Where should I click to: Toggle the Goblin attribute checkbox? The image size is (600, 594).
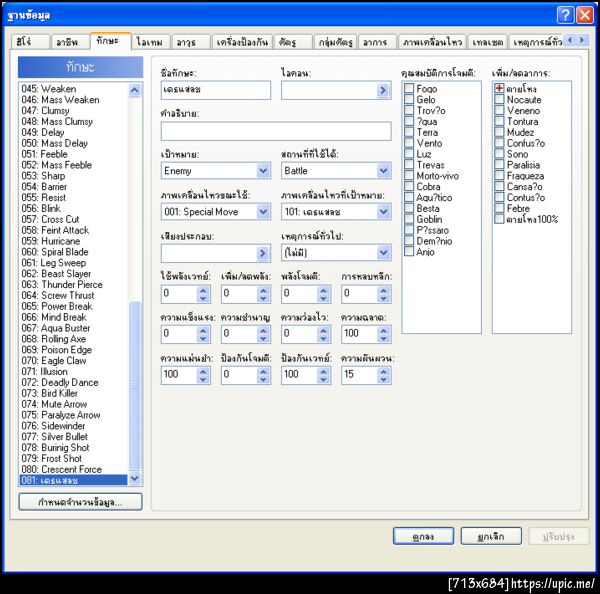[x=409, y=219]
